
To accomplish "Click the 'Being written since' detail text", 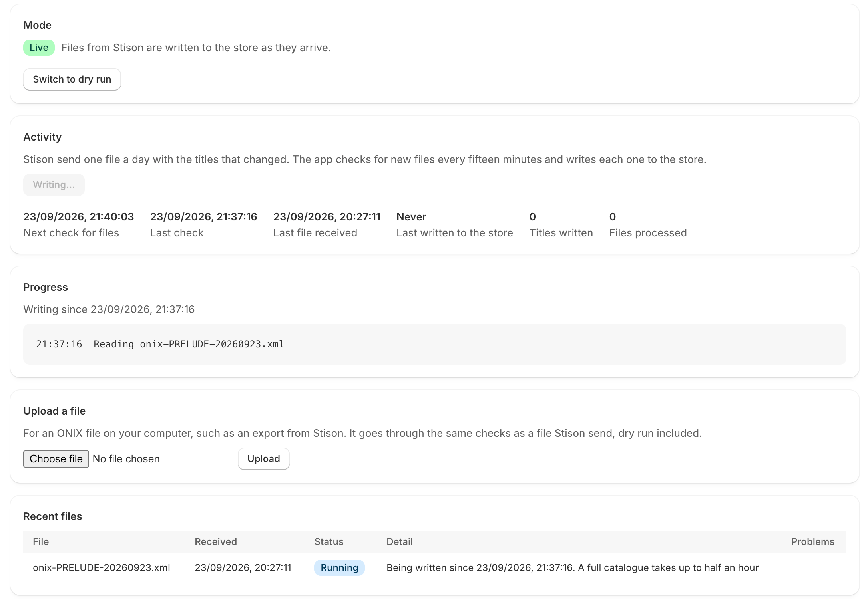I will 572,568.
